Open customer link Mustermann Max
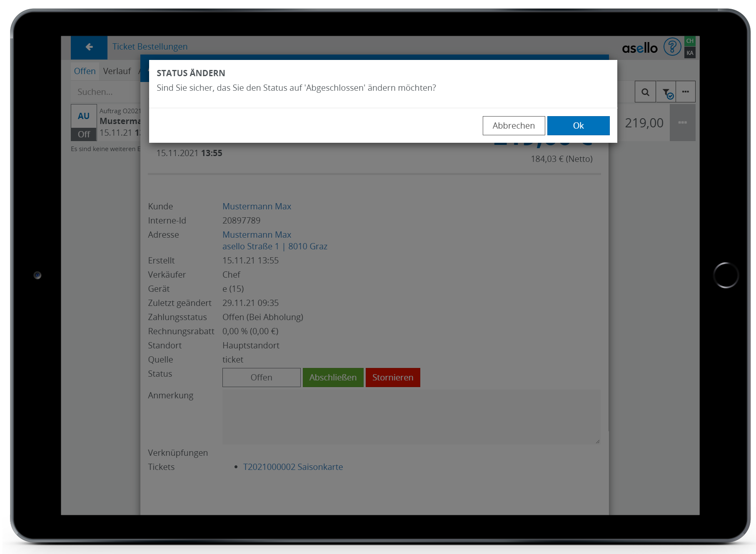Image resolution: width=756 pixels, height=554 pixels. pyautogui.click(x=257, y=206)
